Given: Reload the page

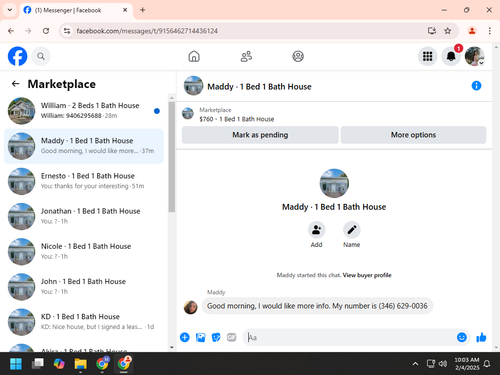Looking at the screenshot, I should pos(46,31).
